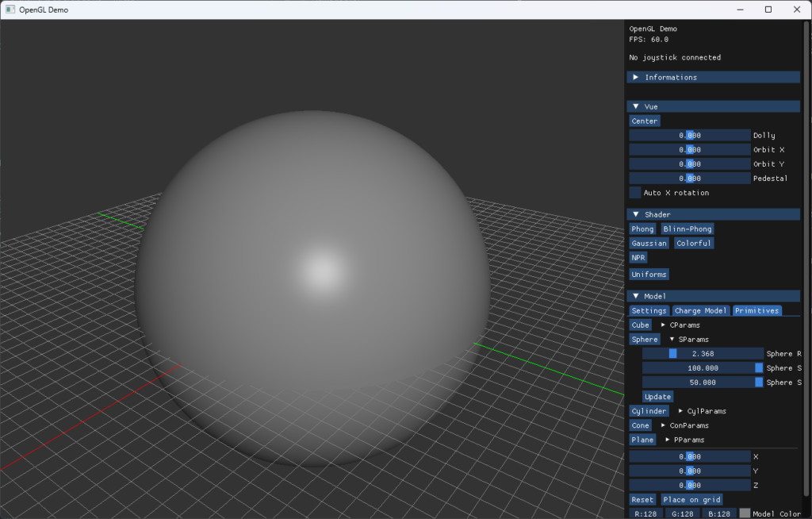The image size is (812, 519).
Task: Create a Sphere primitive
Action: click(645, 340)
